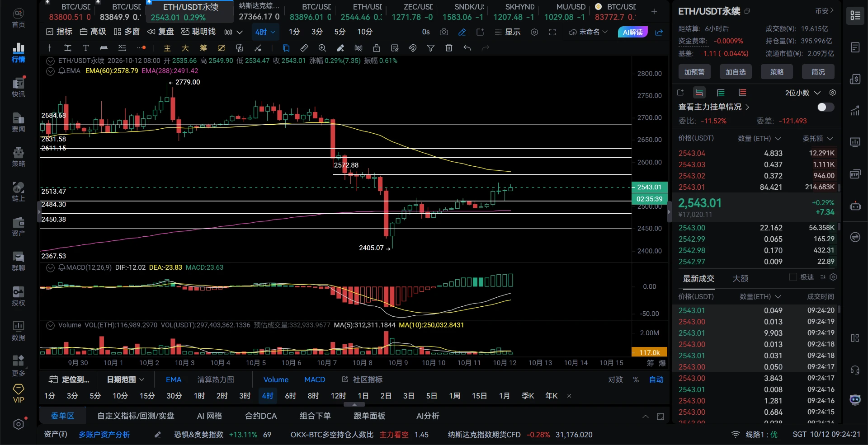Toggle the 查看主力挂单情况 switch

(826, 107)
